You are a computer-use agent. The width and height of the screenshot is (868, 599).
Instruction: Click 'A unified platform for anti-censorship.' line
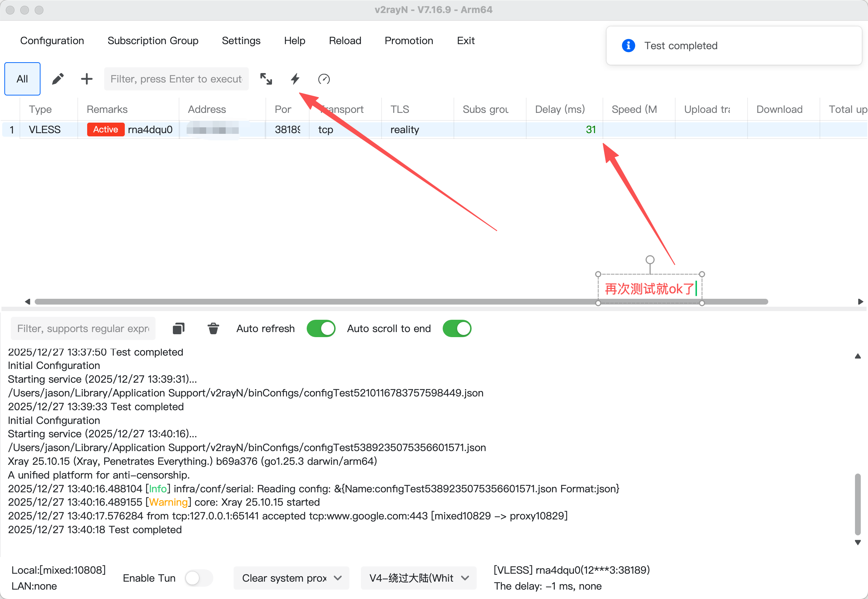click(x=99, y=475)
